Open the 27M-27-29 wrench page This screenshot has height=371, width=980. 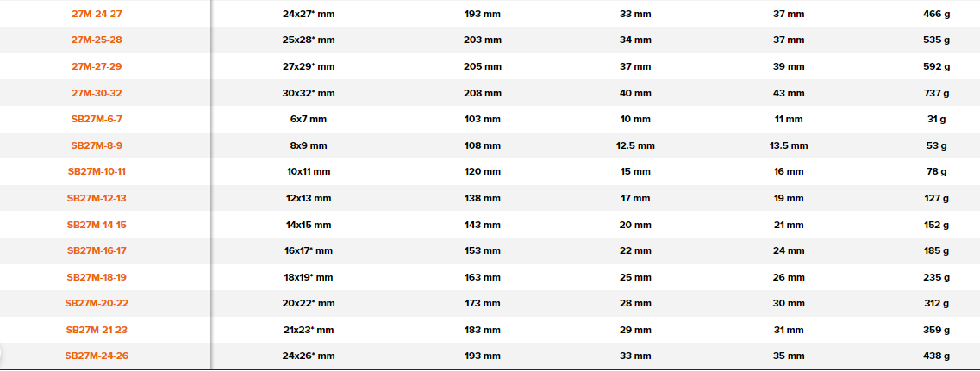click(x=97, y=66)
